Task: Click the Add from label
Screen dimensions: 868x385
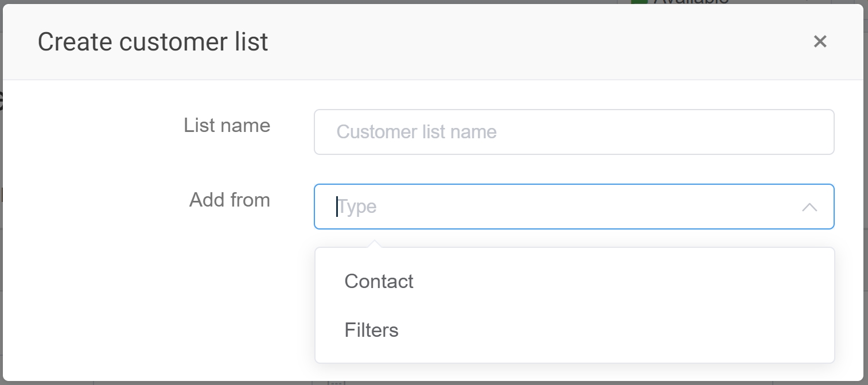Action: pos(229,200)
